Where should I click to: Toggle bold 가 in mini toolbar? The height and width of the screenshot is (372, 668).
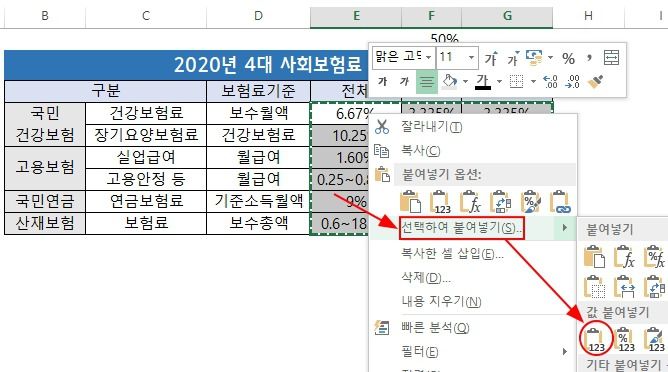click(383, 81)
